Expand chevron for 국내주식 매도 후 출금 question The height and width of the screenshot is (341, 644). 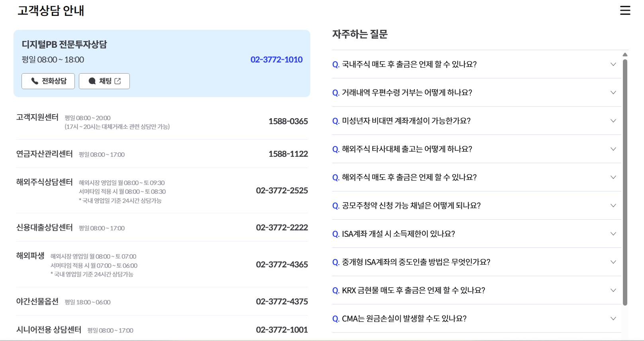(613, 64)
